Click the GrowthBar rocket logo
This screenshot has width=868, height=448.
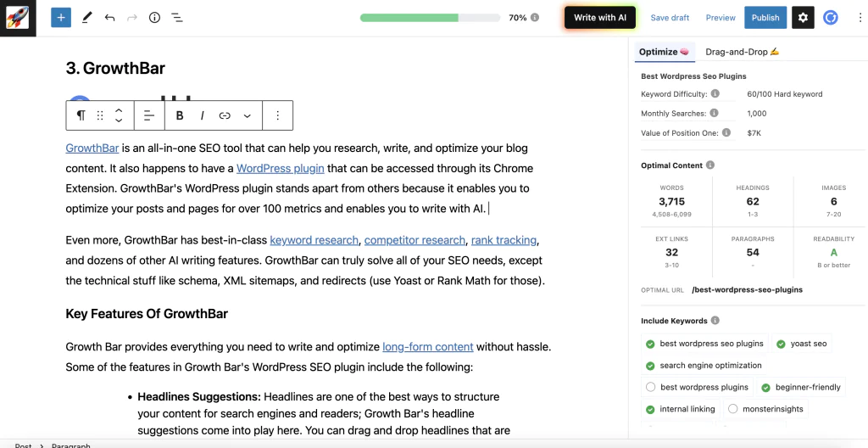point(18,18)
